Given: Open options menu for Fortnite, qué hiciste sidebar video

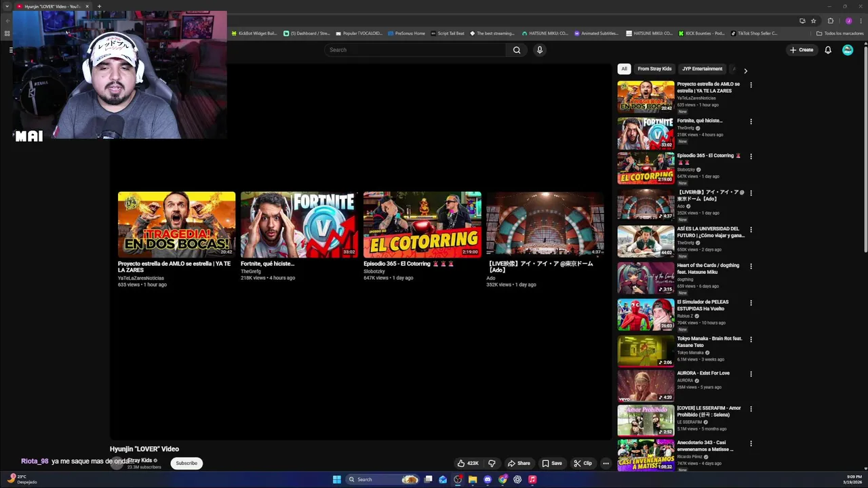Looking at the screenshot, I should [x=751, y=122].
